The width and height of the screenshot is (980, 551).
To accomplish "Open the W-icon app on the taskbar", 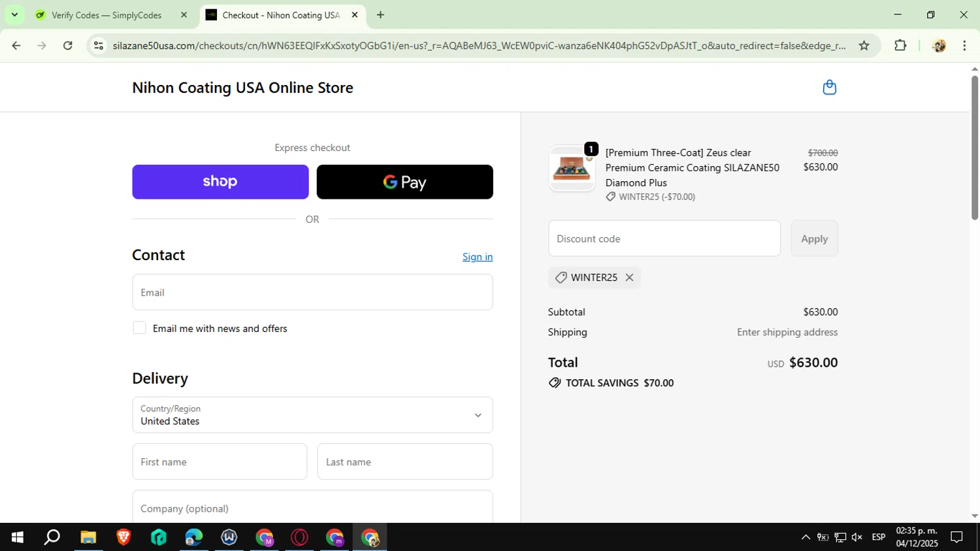I will (229, 537).
